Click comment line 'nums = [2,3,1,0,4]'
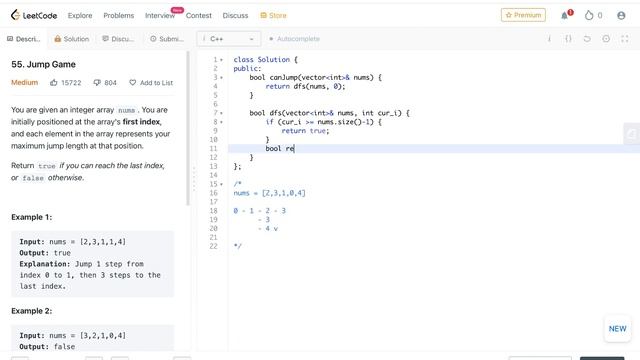 point(269,193)
